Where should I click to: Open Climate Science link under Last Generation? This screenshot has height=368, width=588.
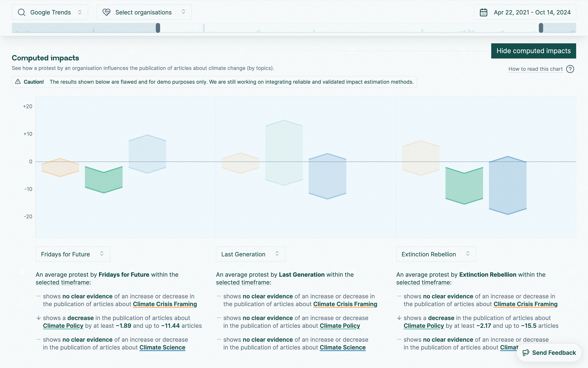[343, 348]
